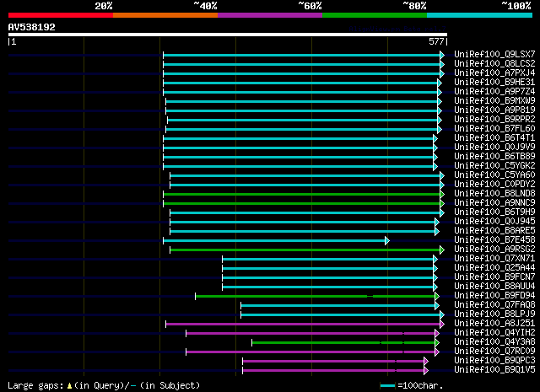This screenshot has width=540, height=392.
Task: Select the UniRef100_B8LPJ9 label
Action: pyautogui.click(x=494, y=314)
